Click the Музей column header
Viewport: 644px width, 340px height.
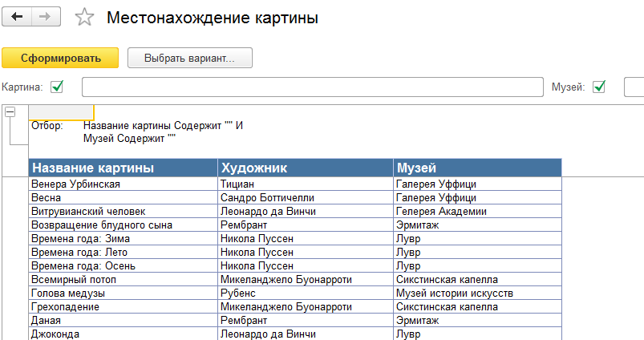478,168
